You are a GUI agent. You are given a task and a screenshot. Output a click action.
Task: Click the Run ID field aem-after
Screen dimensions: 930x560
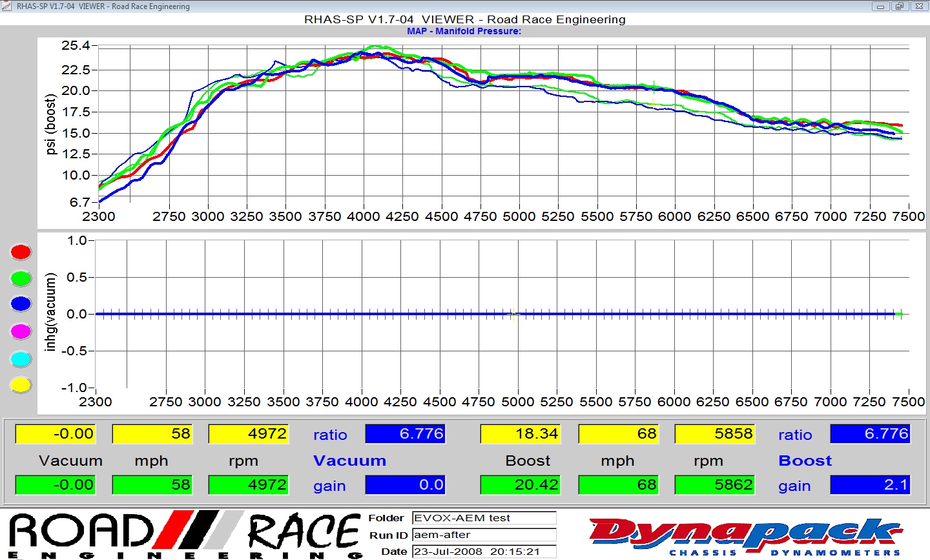484,535
